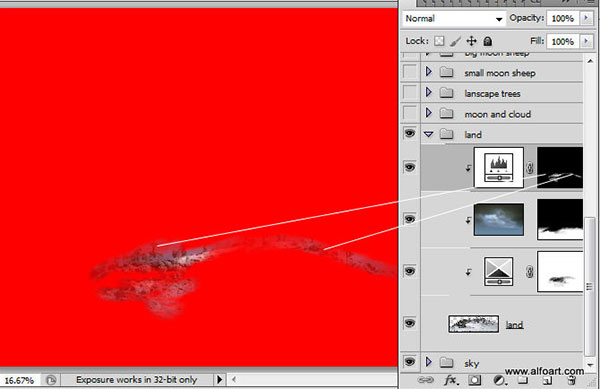Viewport: 600px width, 389px height.
Task: Click the lanscape trees group name
Action: click(x=492, y=93)
